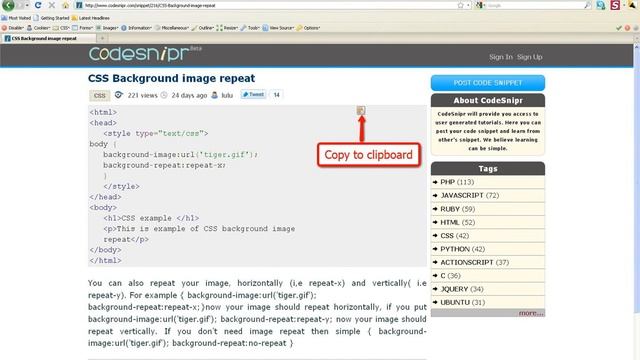Viewport: 640px width, 360px height.
Task: Click the POST CODE SNIPPET button
Action: (488, 83)
